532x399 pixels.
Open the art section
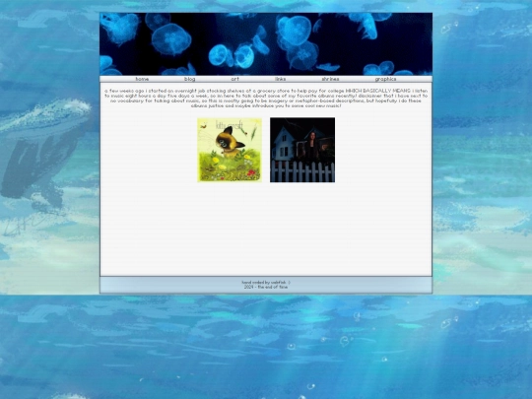(234, 79)
